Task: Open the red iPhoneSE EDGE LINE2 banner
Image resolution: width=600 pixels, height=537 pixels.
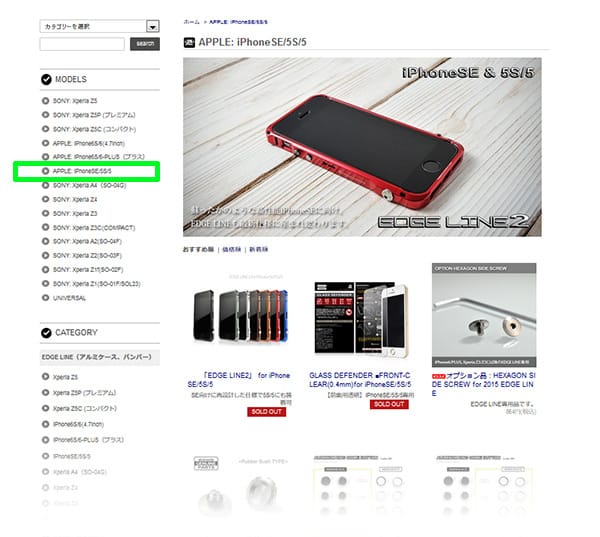Action: point(362,147)
